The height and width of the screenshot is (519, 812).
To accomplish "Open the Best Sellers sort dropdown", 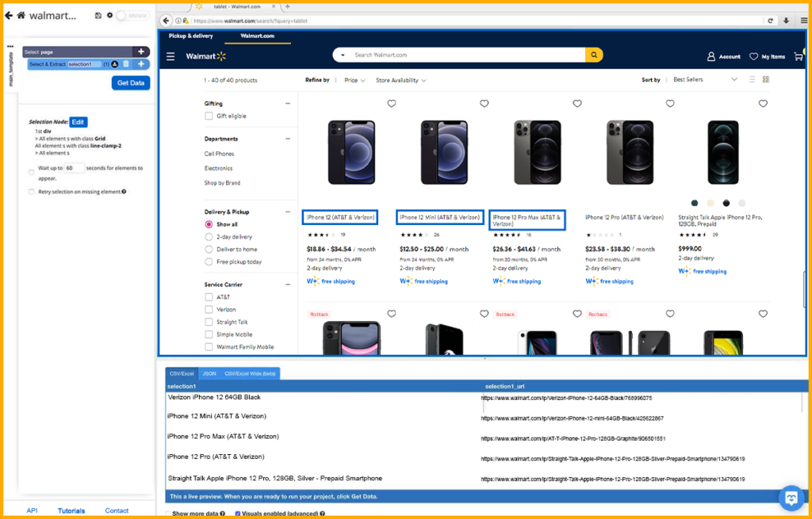I will pyautogui.click(x=705, y=80).
